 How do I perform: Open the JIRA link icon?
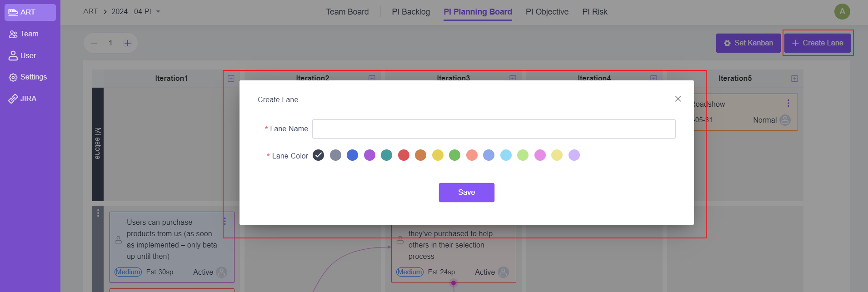pos(13,99)
